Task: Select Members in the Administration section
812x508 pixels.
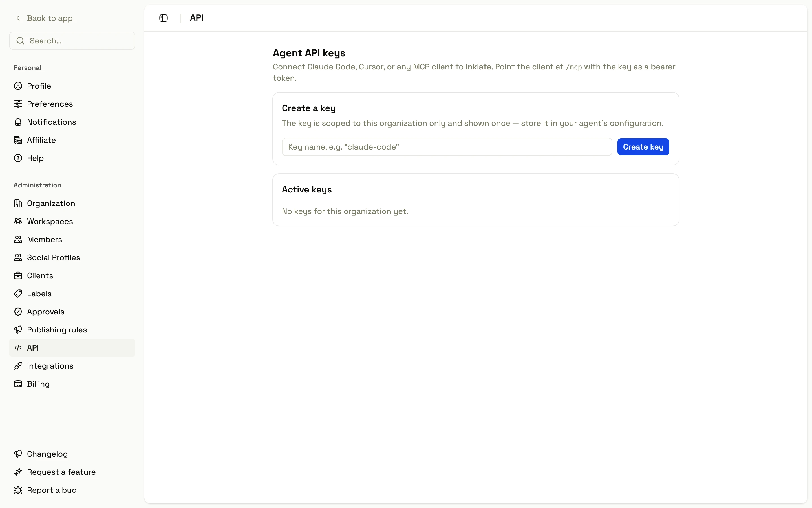Action: click(72, 240)
